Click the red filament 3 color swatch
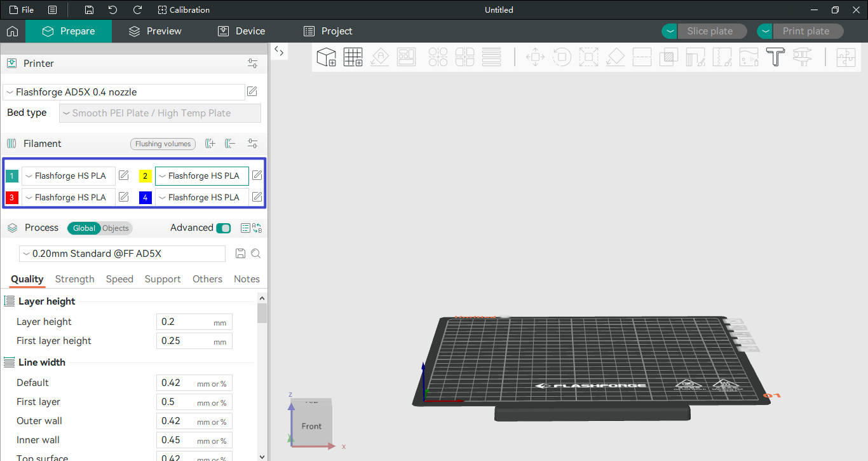 (x=12, y=198)
